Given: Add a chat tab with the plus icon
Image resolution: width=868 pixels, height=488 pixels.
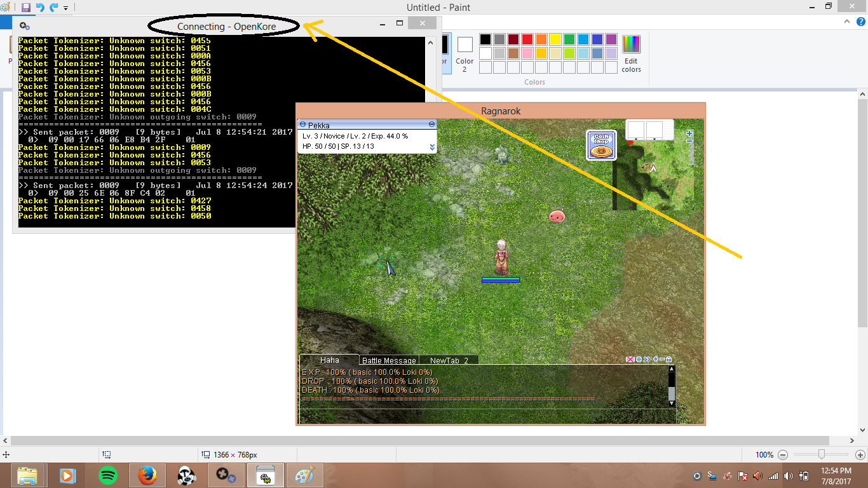Looking at the screenshot, I should pyautogui.click(x=656, y=360).
